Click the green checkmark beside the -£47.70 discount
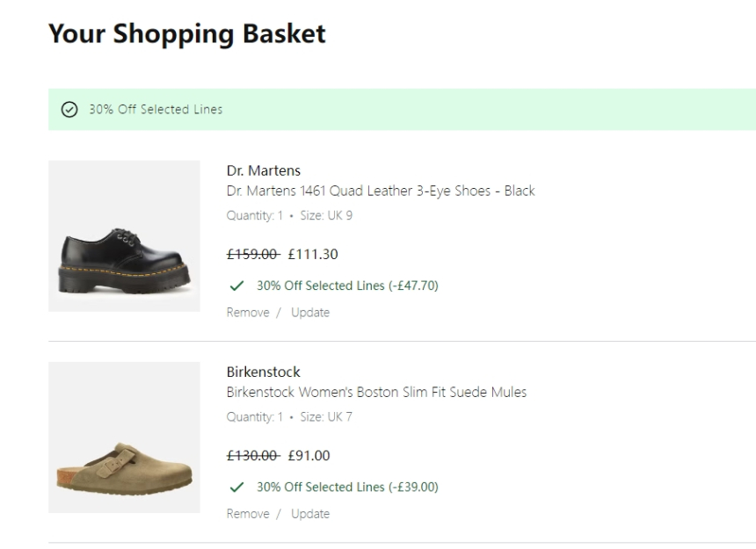 tap(236, 285)
